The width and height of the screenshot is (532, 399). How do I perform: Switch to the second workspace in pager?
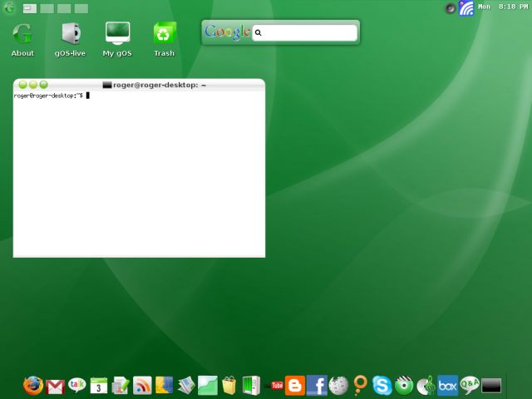coord(47,8)
